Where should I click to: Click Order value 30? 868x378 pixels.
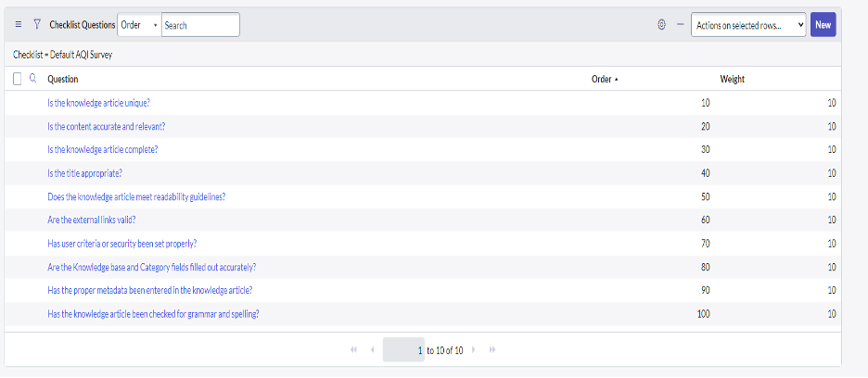(x=705, y=149)
